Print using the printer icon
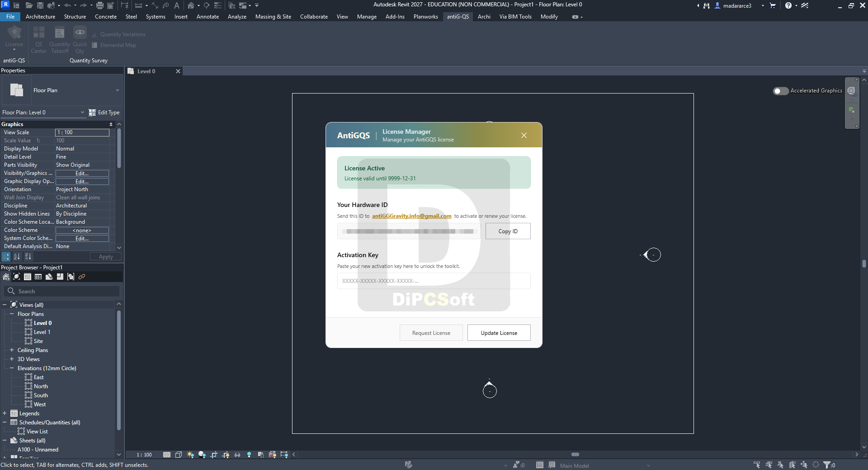 (x=99, y=5)
